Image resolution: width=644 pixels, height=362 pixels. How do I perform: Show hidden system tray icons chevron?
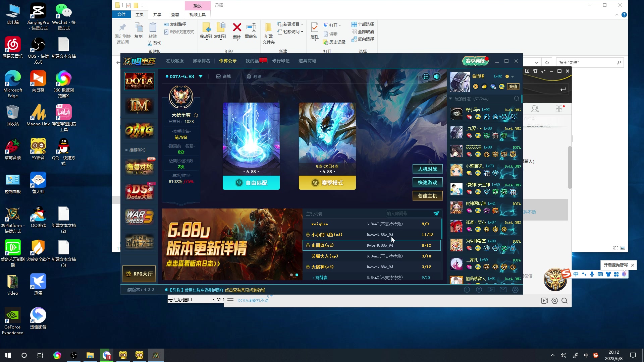[553, 355]
